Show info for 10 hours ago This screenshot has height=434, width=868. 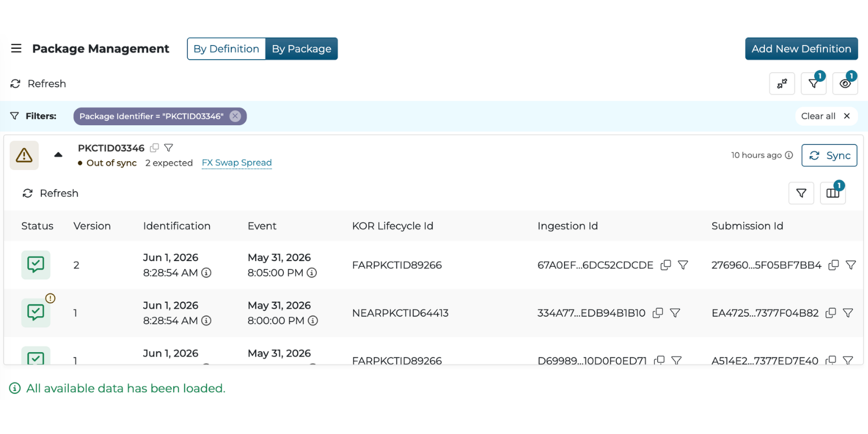[789, 155]
